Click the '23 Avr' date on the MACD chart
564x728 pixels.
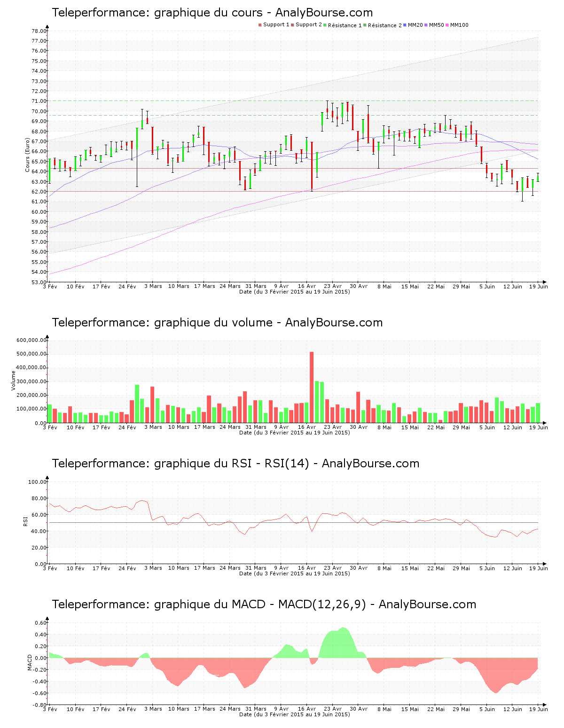click(333, 709)
